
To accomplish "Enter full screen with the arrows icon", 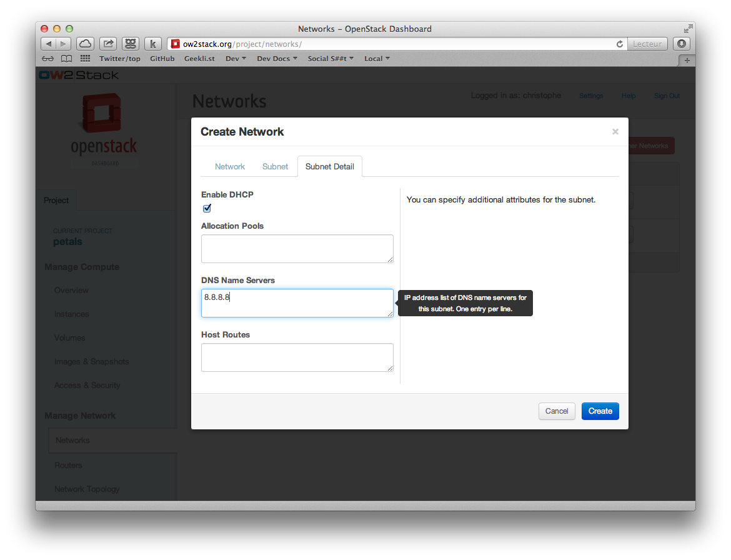I will (688, 29).
